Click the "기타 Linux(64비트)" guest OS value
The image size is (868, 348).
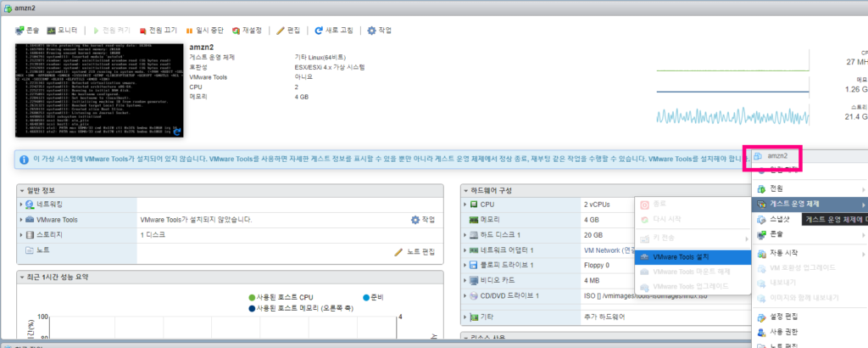coord(321,57)
